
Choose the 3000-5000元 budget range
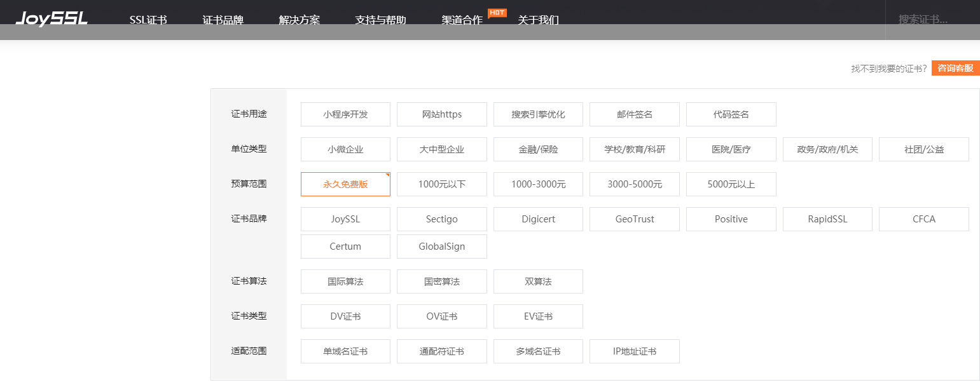coord(635,184)
